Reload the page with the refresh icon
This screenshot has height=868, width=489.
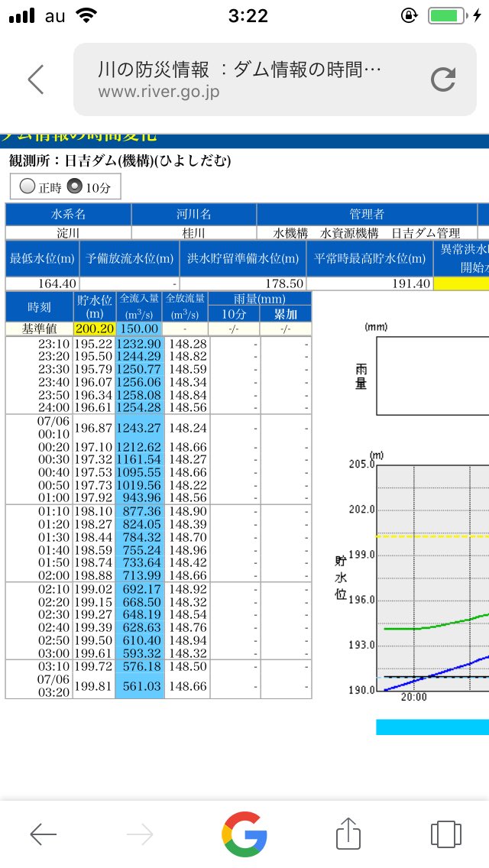click(x=442, y=79)
